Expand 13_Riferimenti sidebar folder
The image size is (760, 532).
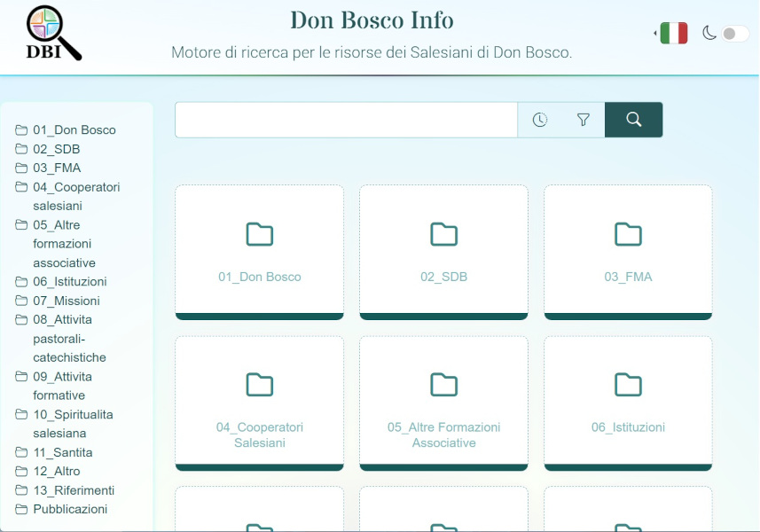click(x=73, y=490)
